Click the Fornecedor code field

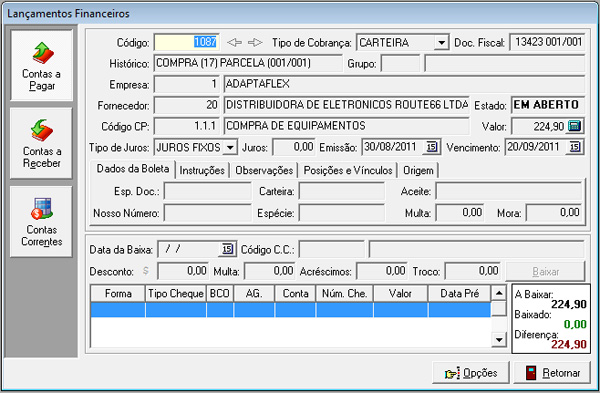(x=187, y=105)
